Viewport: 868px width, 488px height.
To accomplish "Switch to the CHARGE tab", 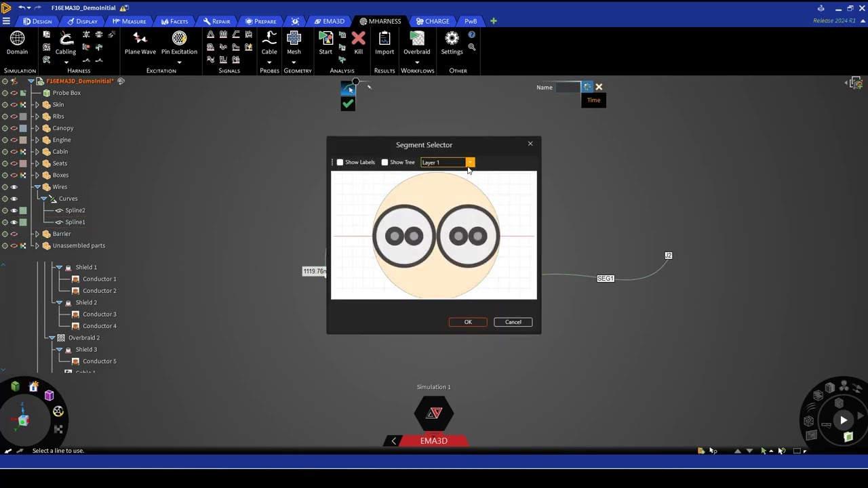I will pos(433,21).
